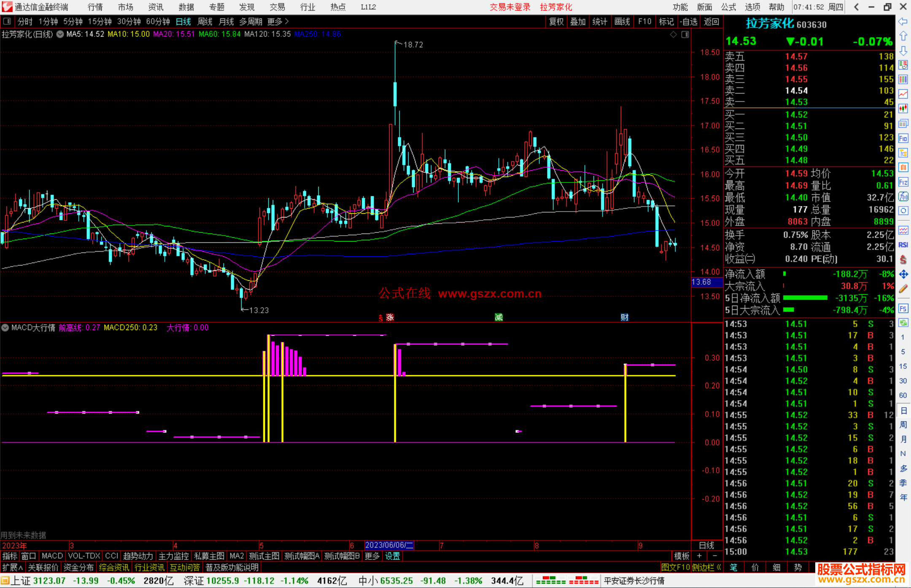The height and width of the screenshot is (588, 911).
Task: Click the diamond icon at chart top right
Action: point(674,34)
